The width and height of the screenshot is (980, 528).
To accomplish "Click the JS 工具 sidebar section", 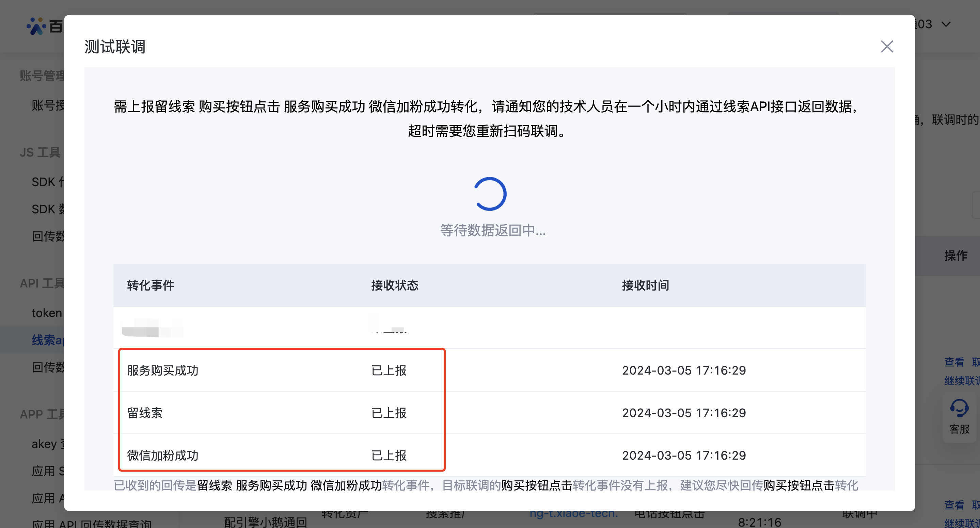I will 40,152.
